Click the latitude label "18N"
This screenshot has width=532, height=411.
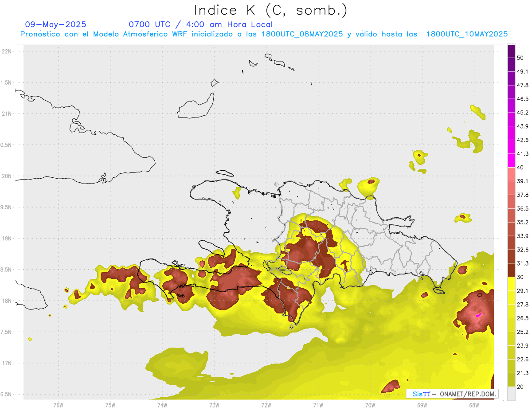click(x=8, y=301)
